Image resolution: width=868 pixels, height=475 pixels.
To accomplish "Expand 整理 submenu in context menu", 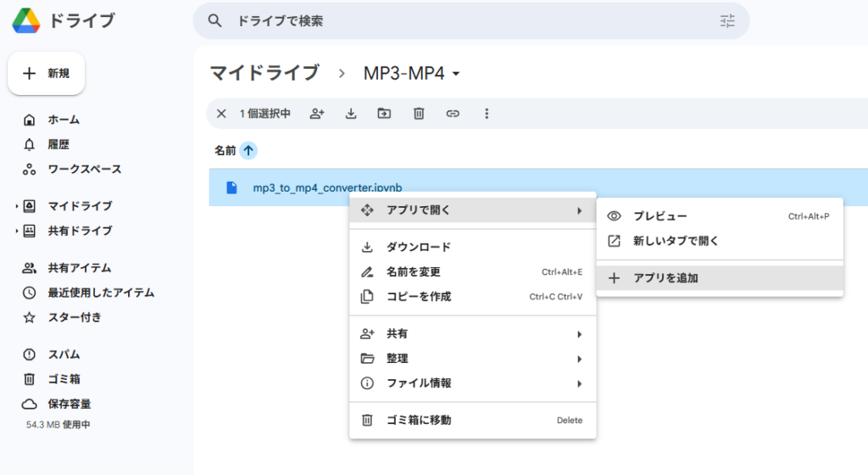I will (473, 359).
